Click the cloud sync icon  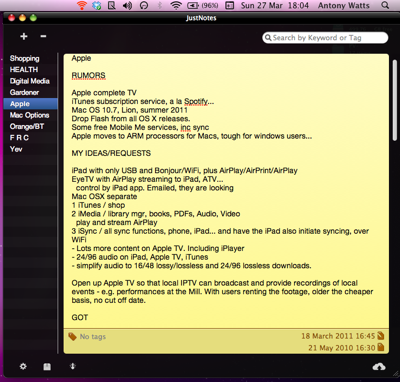(379, 367)
